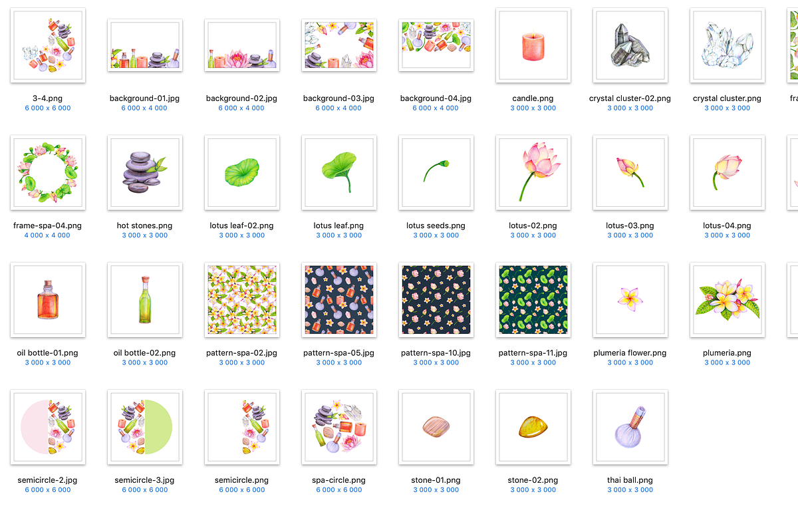The image size is (798, 532).
Task: Select the lotus leaf.png thumbnail
Action: coord(339,173)
